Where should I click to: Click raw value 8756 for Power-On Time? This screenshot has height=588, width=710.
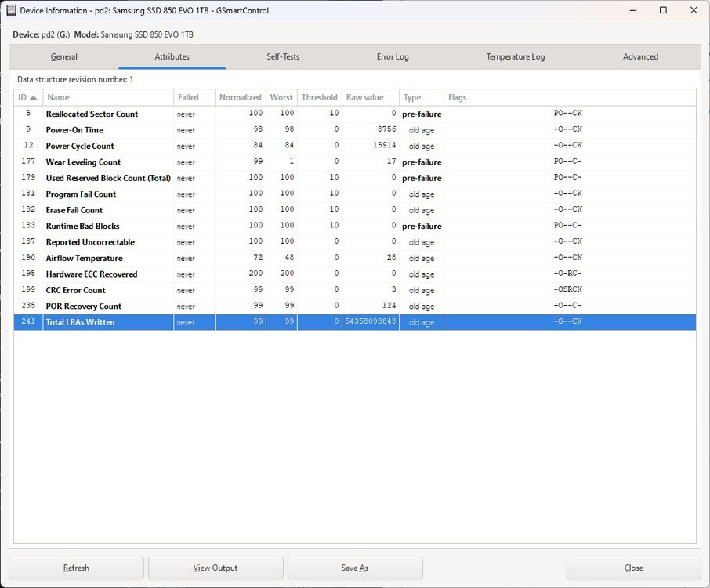pyautogui.click(x=386, y=129)
